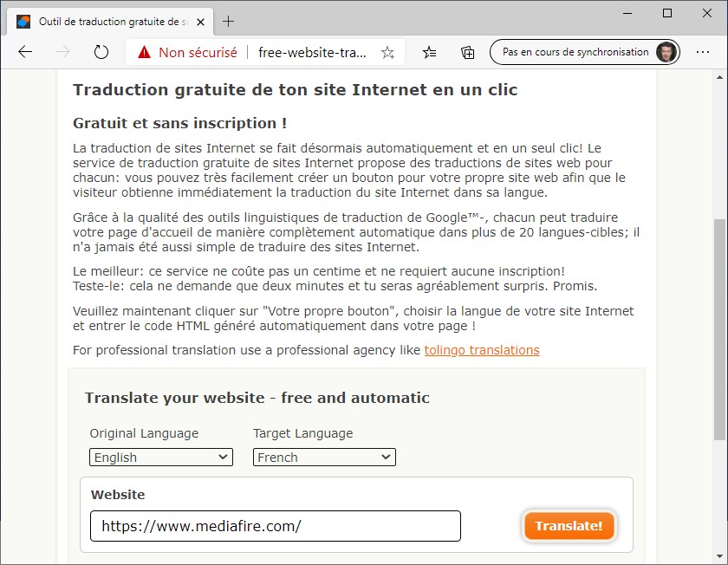Click the Website URL input field

(x=276, y=526)
